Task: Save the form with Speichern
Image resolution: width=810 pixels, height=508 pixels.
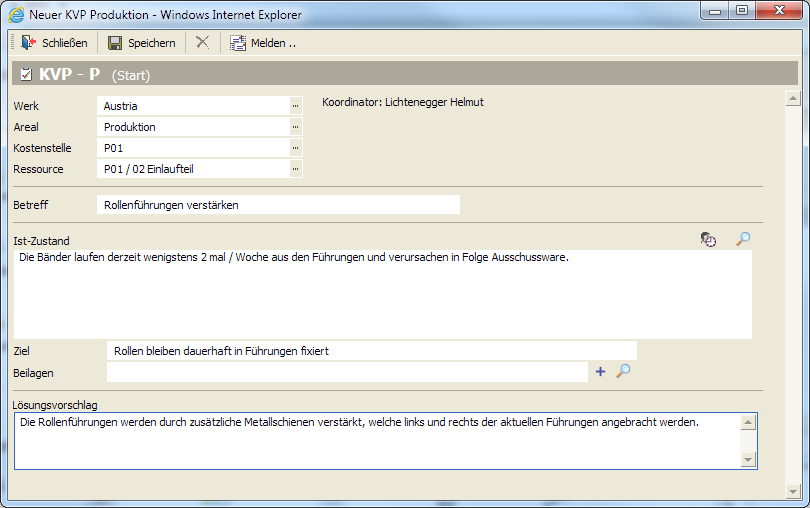Action: (141, 43)
